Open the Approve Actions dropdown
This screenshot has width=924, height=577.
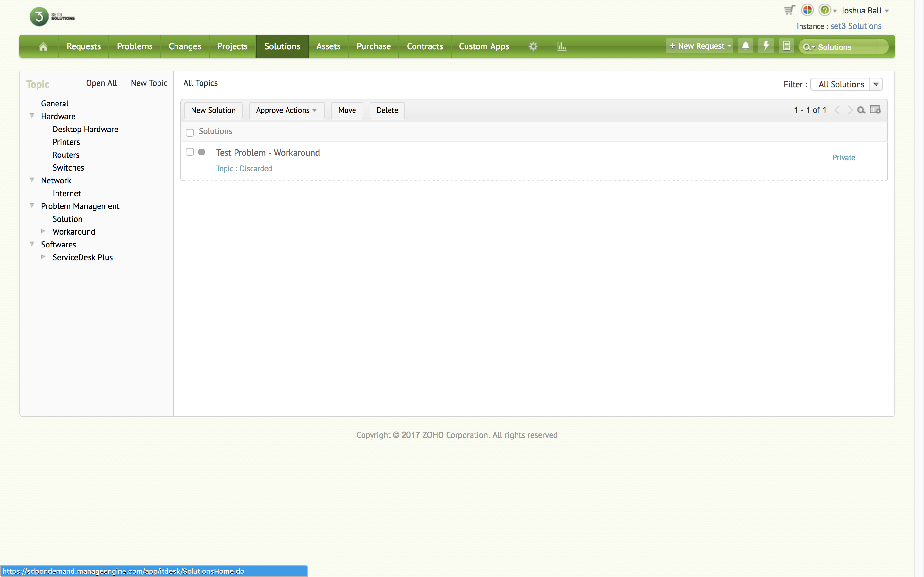pyautogui.click(x=286, y=110)
